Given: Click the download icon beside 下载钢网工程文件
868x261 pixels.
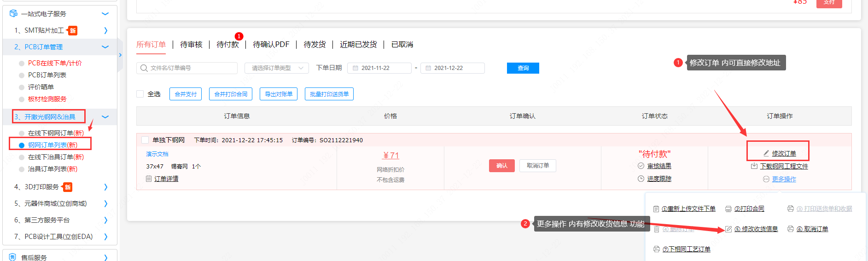Looking at the screenshot, I should tap(754, 166).
